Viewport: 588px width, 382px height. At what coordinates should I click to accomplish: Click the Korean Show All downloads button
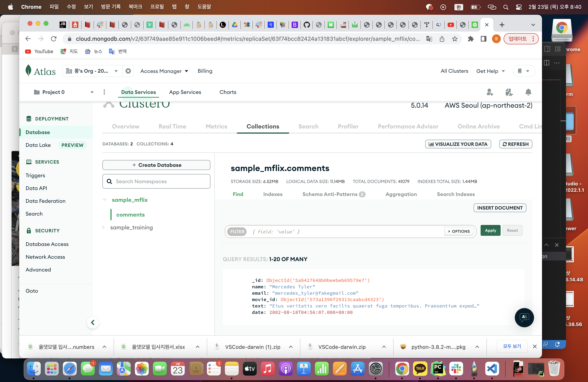pos(512,346)
